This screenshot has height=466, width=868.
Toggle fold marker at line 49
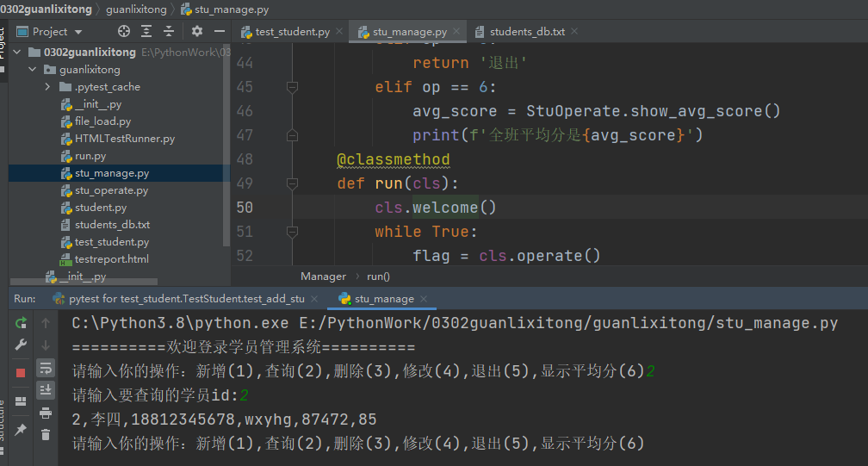292,183
